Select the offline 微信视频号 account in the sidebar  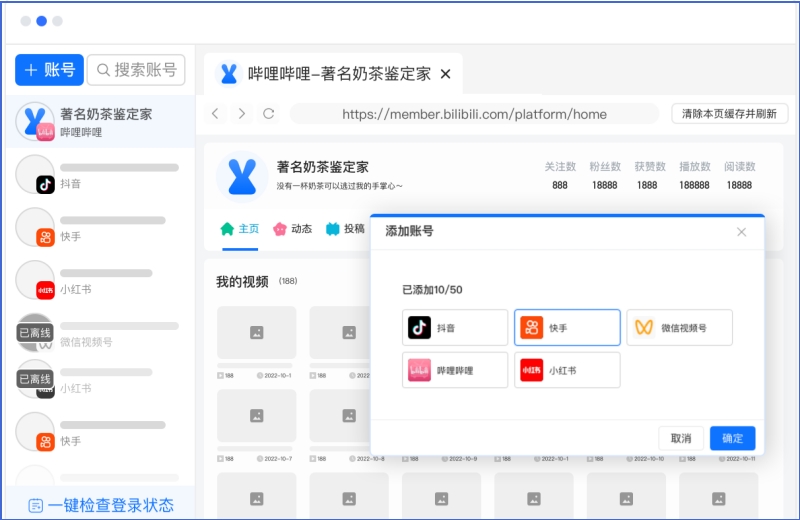point(101,333)
